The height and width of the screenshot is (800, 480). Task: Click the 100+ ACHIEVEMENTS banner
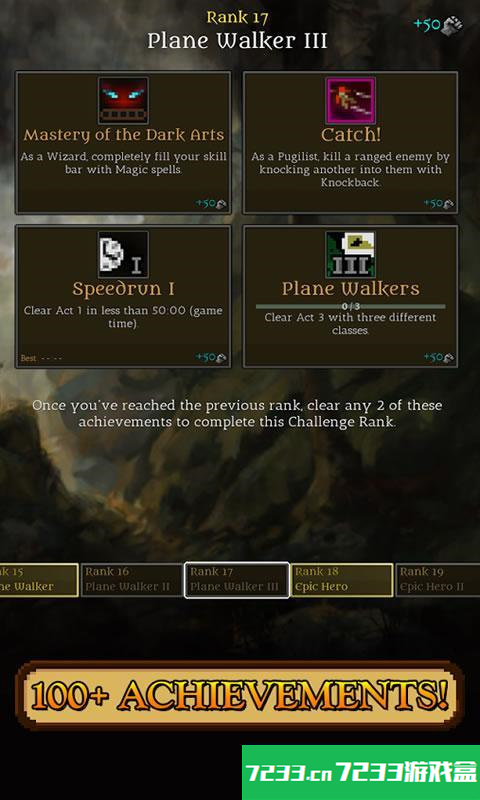click(240, 694)
